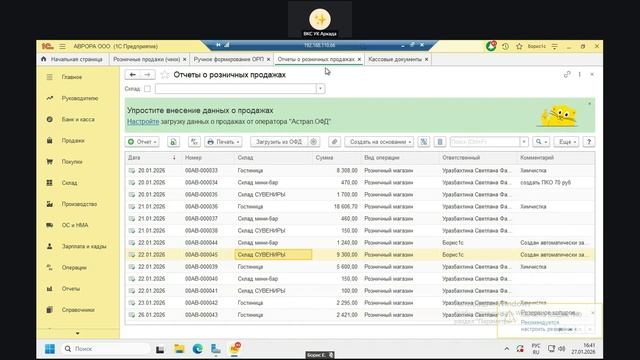Open the 1C main menu hamburger icon
The image size is (640, 360).
tap(62, 47)
